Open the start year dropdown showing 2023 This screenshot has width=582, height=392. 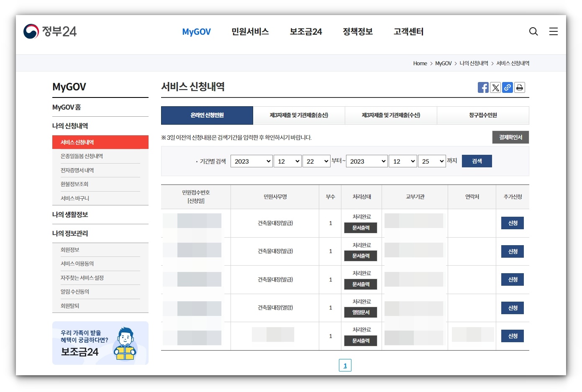251,161
